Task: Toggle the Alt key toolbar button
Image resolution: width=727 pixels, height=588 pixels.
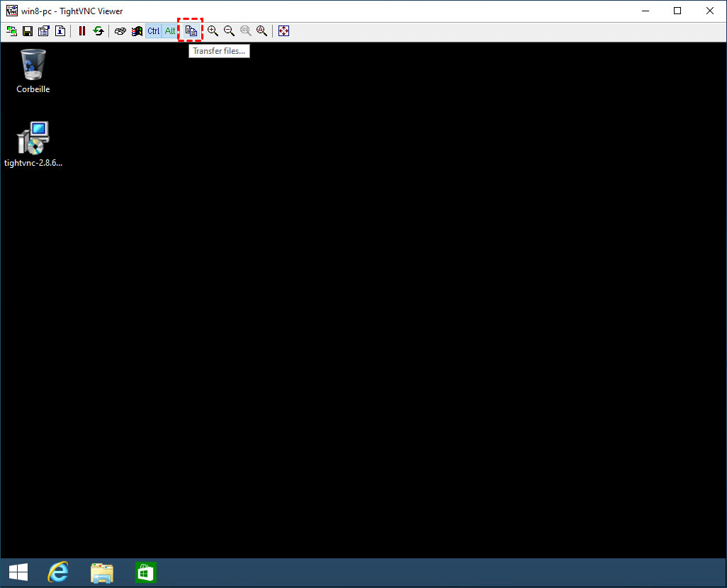Action: pyautogui.click(x=169, y=31)
